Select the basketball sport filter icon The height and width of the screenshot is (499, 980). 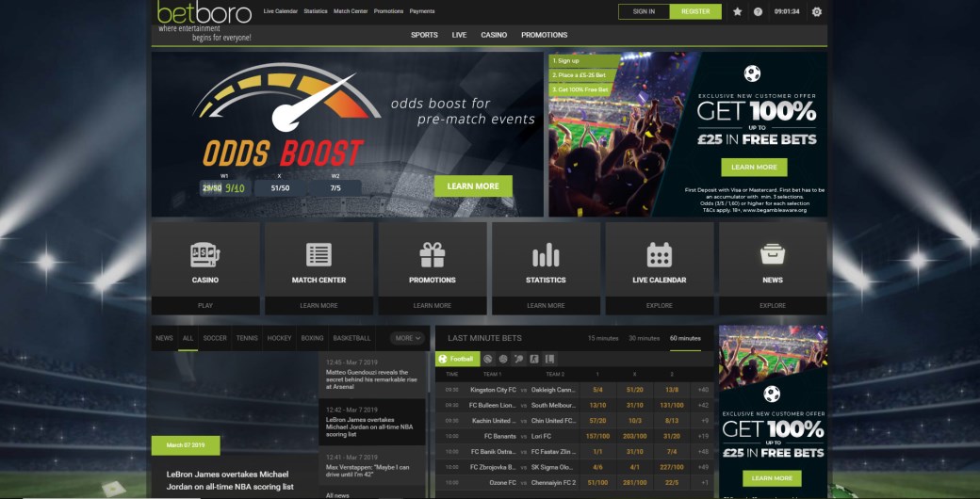click(488, 359)
